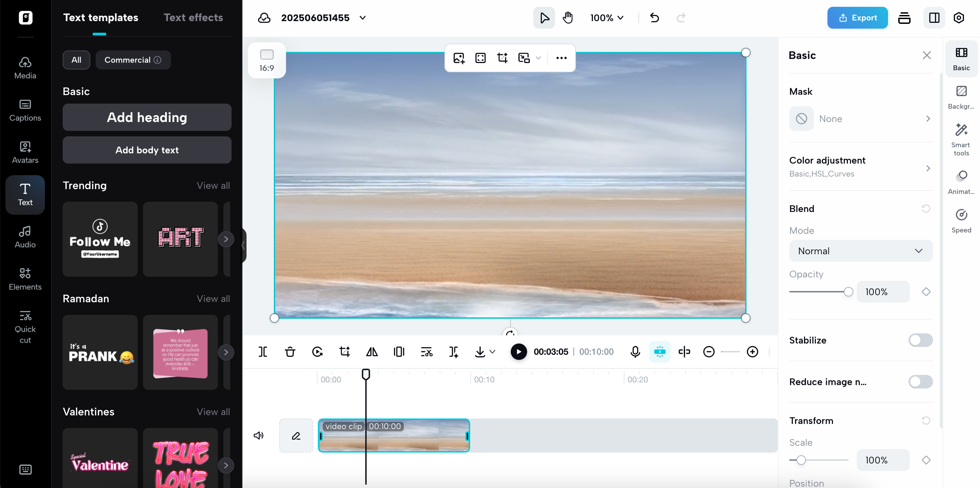Viewport: 980px width, 488px height.
Task: Expand the Color adjustment section
Action: point(860,167)
